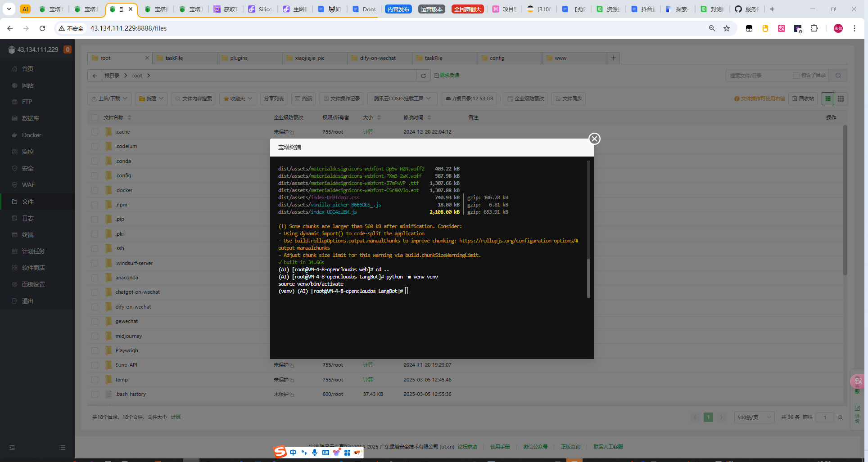Toggle the select-all files checkbox

pos(95,117)
